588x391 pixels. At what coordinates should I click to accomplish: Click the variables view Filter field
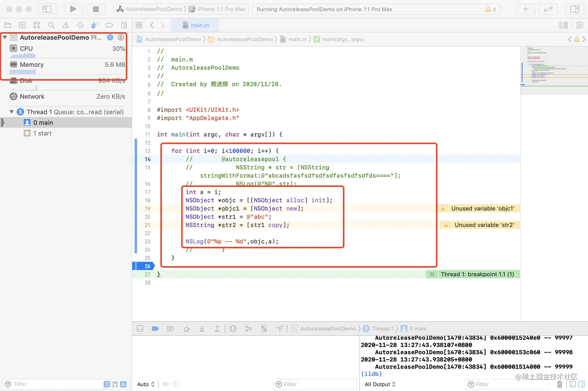pos(315,384)
